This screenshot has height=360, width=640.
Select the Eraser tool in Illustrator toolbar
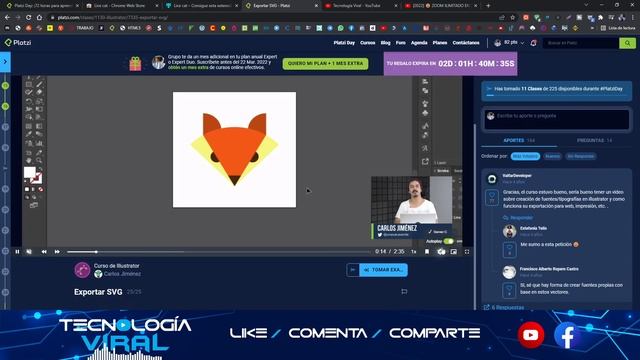tap(39, 92)
